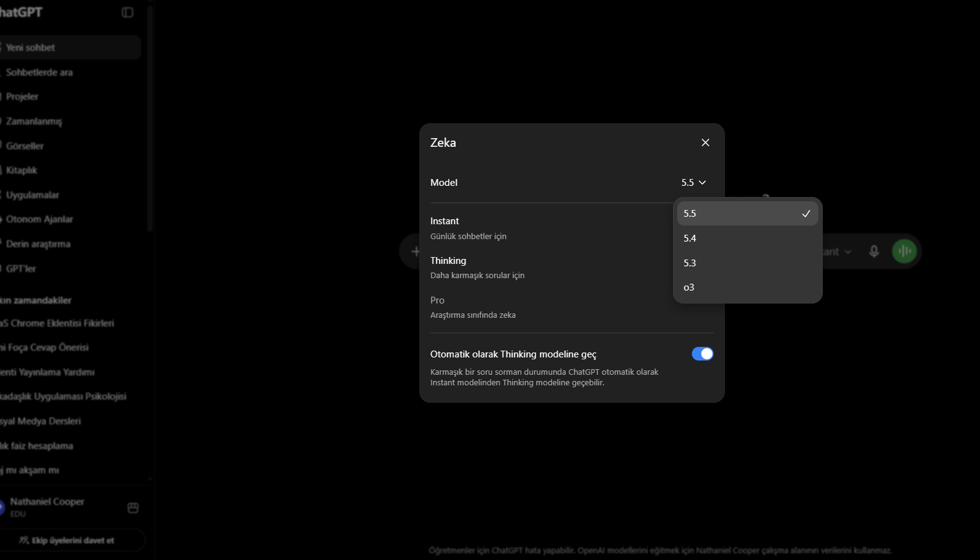Open the Model version dropdown
This screenshot has width=980, height=560.
[x=693, y=183]
